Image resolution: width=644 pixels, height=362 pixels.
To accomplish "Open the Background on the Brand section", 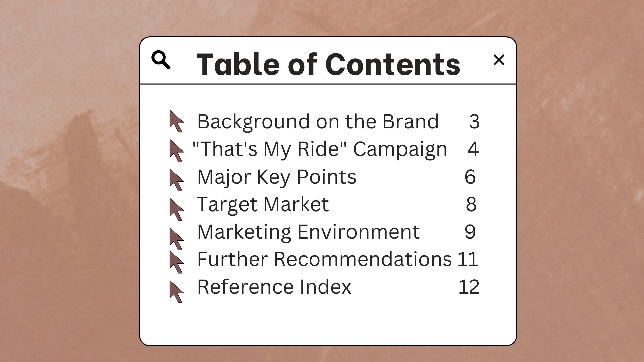I will (318, 121).
